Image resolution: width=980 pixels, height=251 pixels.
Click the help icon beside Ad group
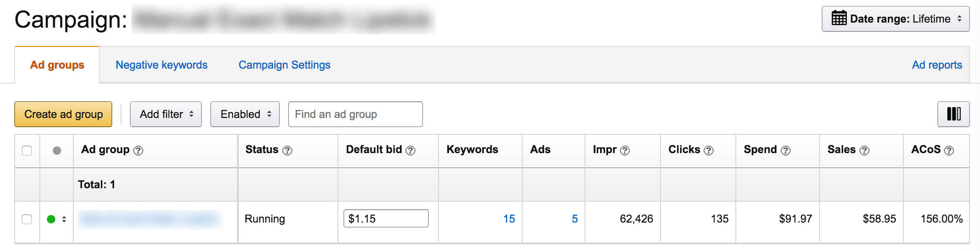[x=138, y=151]
